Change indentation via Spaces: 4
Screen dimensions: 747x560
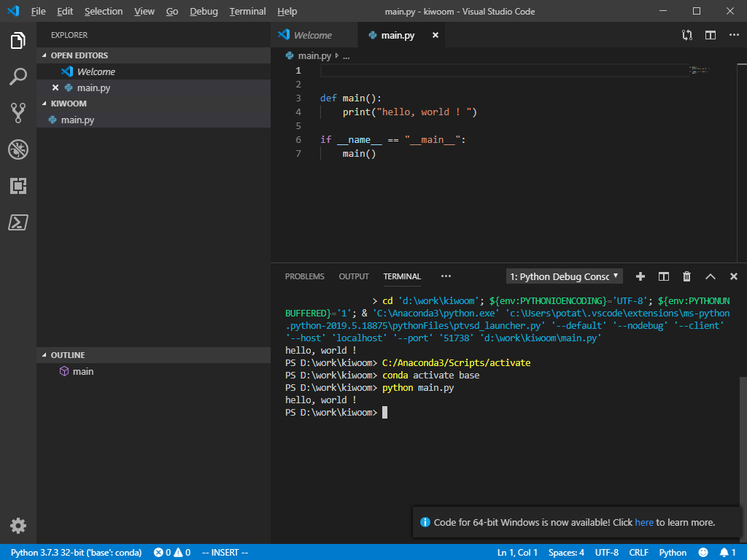click(566, 553)
